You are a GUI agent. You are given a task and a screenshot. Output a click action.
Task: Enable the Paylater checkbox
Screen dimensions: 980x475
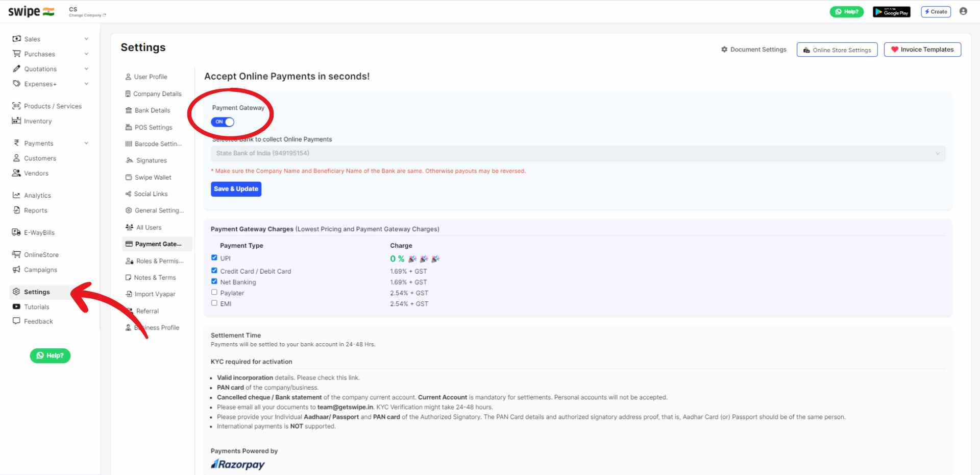point(214,292)
